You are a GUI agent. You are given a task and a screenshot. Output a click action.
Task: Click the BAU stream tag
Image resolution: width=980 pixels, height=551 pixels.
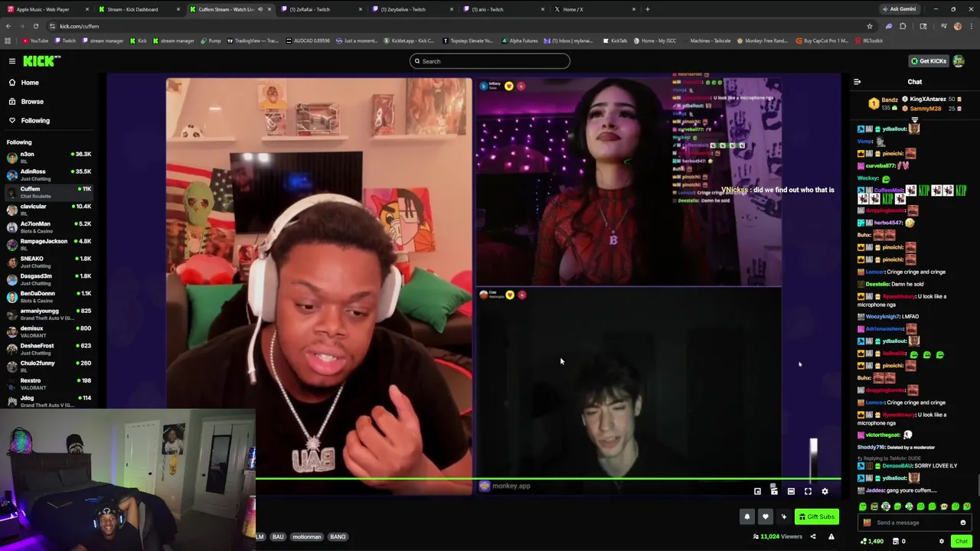click(278, 537)
